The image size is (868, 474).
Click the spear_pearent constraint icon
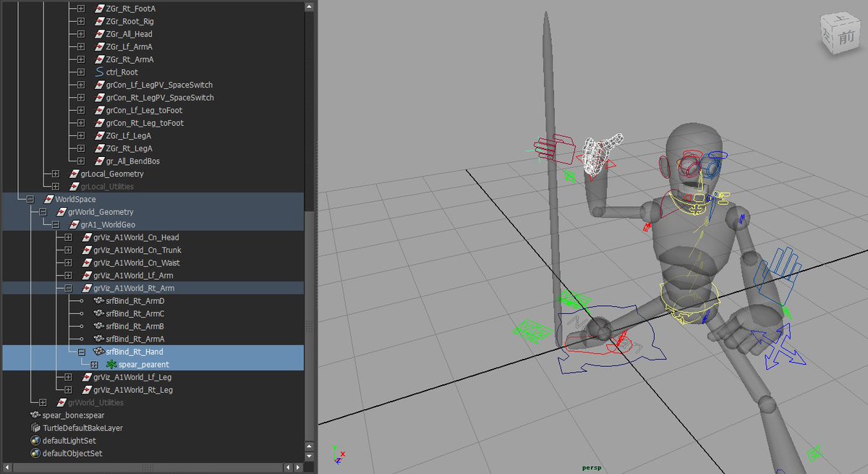point(111,365)
